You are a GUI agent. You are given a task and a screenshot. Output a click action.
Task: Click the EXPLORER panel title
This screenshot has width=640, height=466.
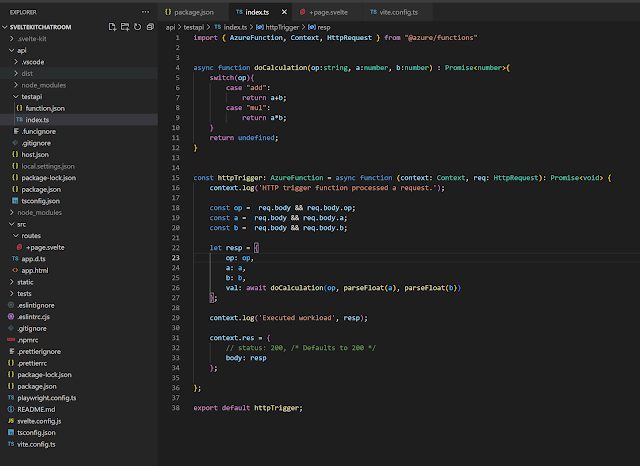point(23,12)
